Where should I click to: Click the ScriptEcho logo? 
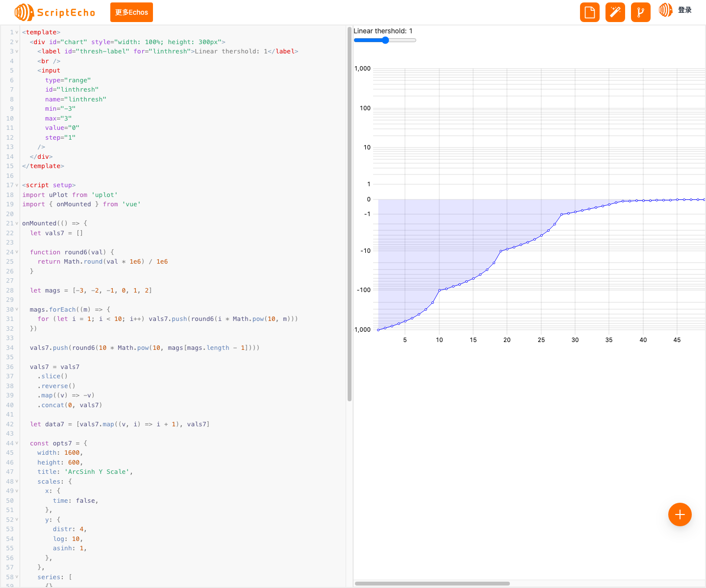[54, 12]
